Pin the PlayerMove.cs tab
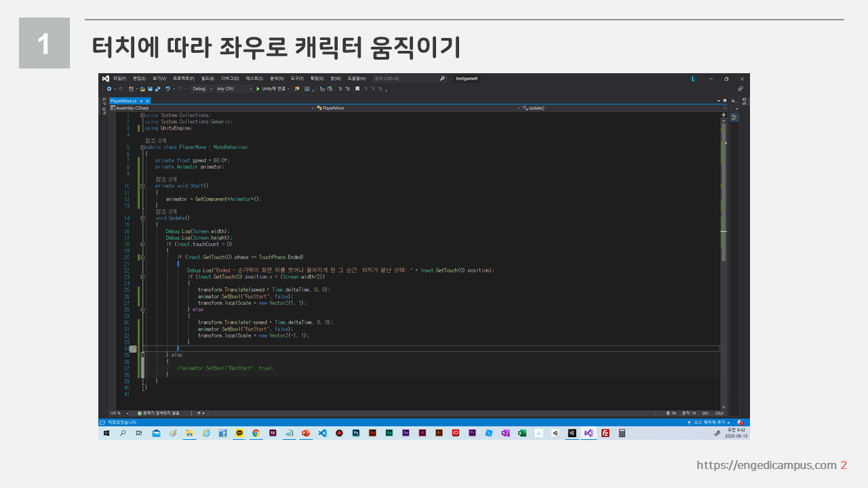 pos(141,101)
